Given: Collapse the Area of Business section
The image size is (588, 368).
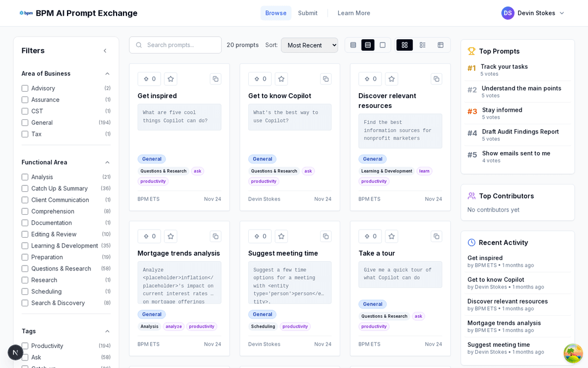Looking at the screenshot, I should point(107,73).
